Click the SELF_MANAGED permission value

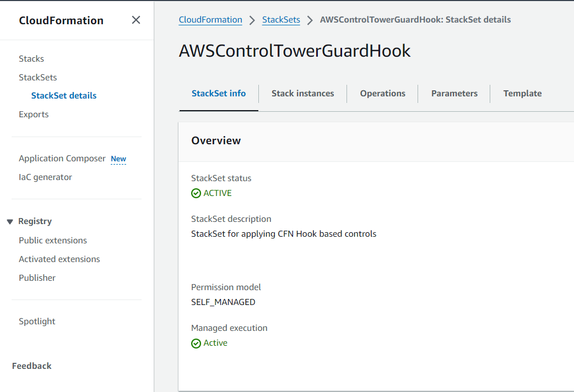pos(223,302)
